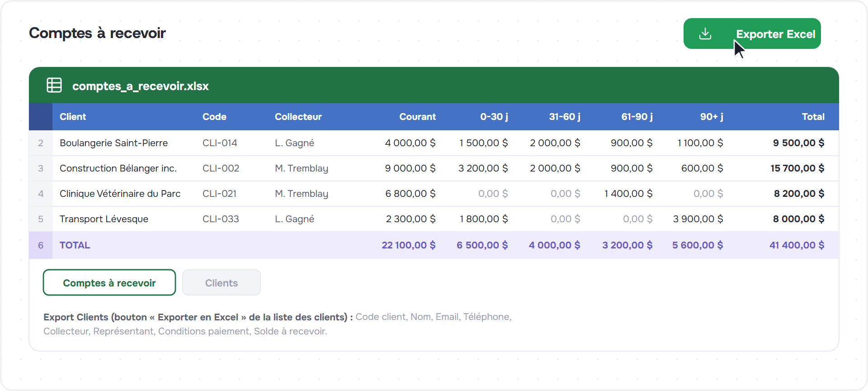Viewport: 868px width, 391px height.
Task: Click the comptes_a_recevoir.xlsx file name
Action: (141, 86)
